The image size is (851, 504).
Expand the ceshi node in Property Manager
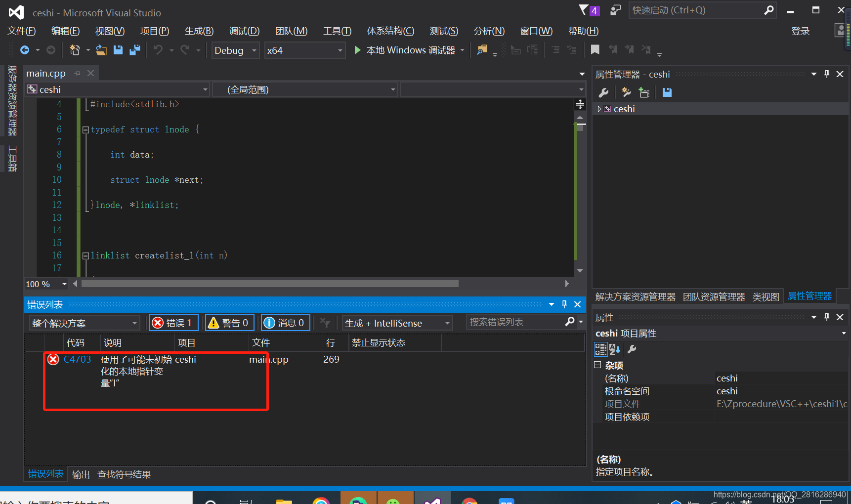click(599, 109)
